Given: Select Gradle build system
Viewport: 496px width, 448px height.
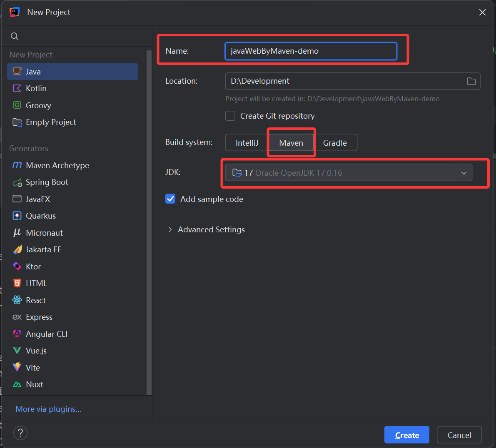Looking at the screenshot, I should coord(335,142).
